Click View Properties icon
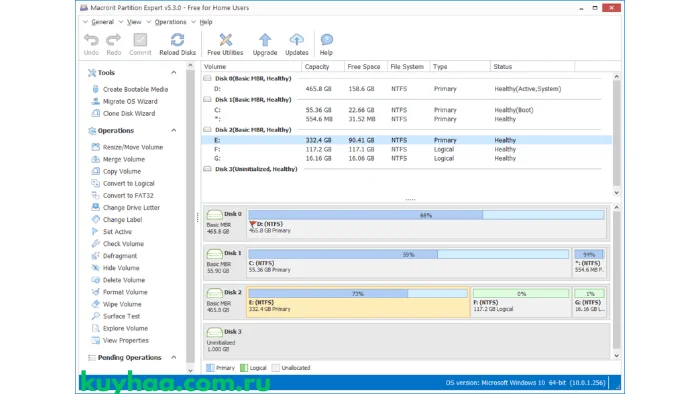This screenshot has height=394, width=700. click(x=95, y=340)
